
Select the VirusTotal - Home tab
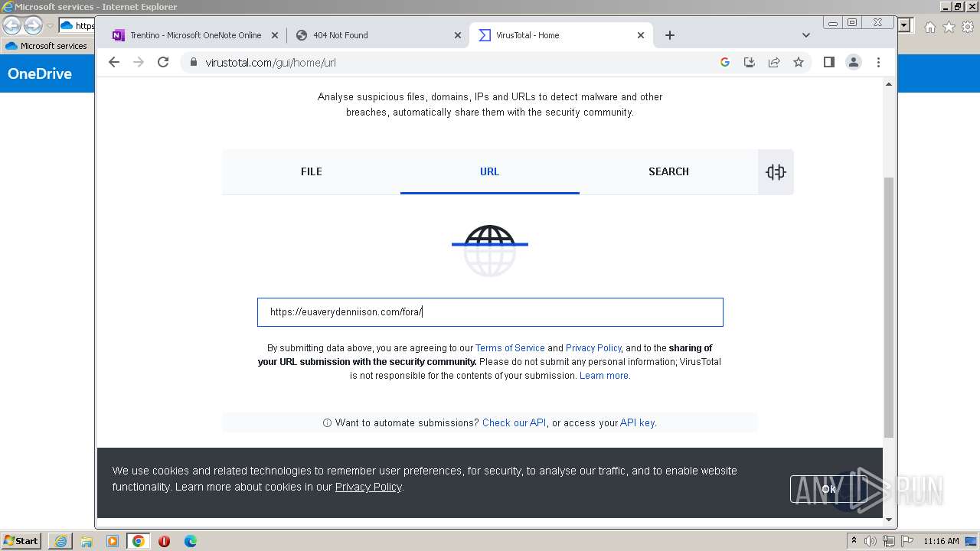pos(561,35)
